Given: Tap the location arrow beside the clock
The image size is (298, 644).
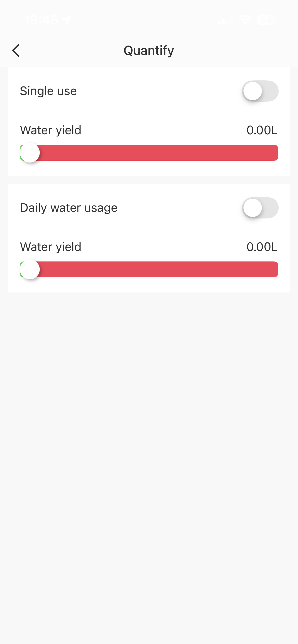Looking at the screenshot, I should click(x=67, y=20).
